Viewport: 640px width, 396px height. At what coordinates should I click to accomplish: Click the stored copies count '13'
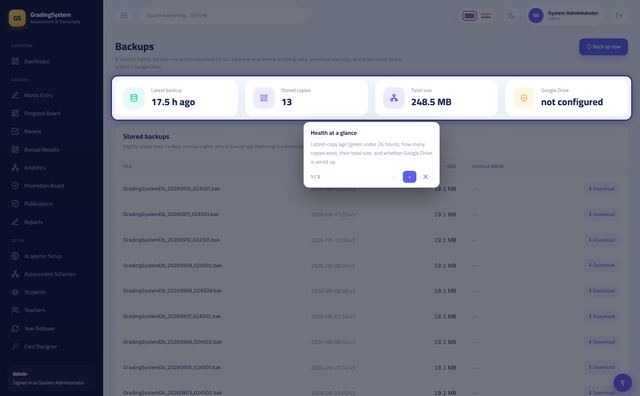[x=287, y=102]
